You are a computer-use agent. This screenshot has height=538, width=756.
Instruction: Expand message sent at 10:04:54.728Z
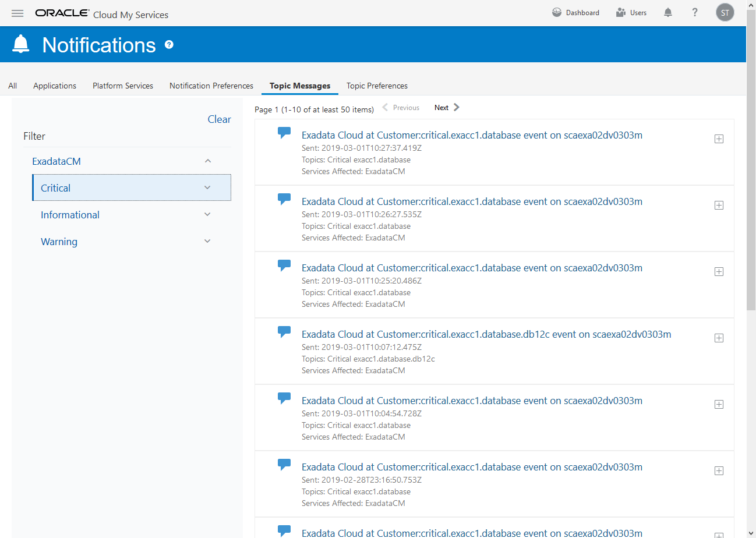click(719, 404)
